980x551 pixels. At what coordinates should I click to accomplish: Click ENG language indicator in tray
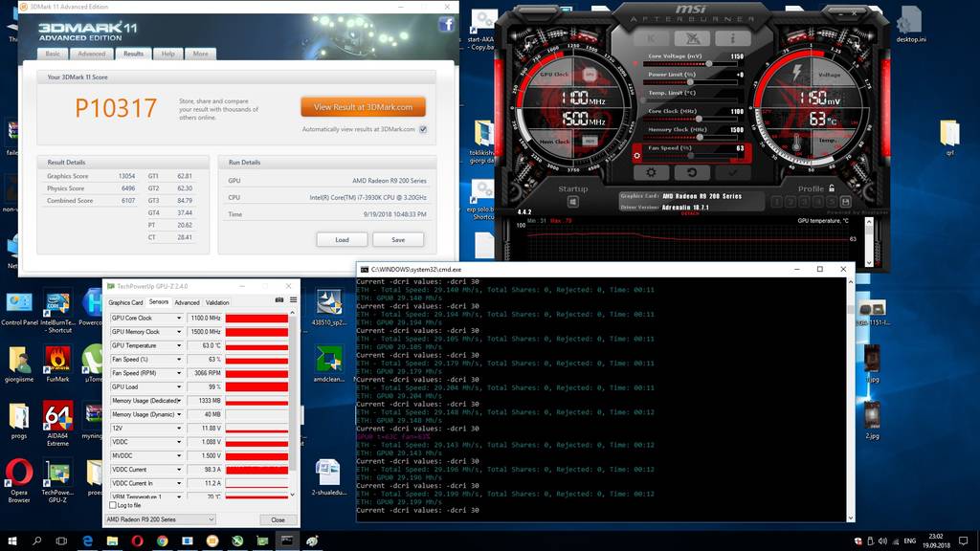coord(910,540)
